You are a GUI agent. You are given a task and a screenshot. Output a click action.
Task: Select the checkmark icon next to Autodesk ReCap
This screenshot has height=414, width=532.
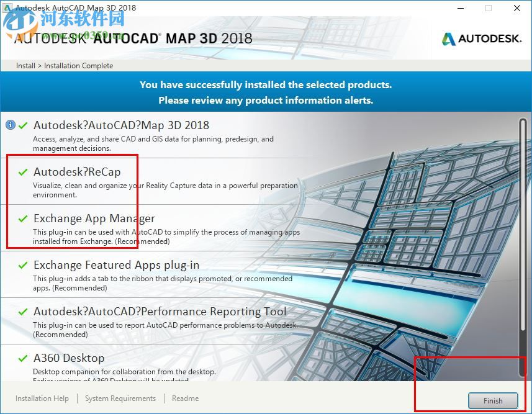pyautogui.click(x=24, y=172)
